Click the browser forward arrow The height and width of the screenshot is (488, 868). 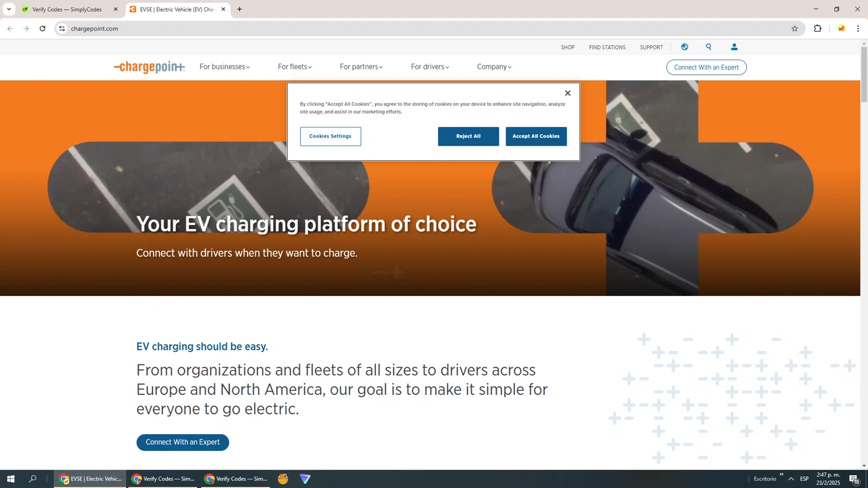click(x=26, y=28)
